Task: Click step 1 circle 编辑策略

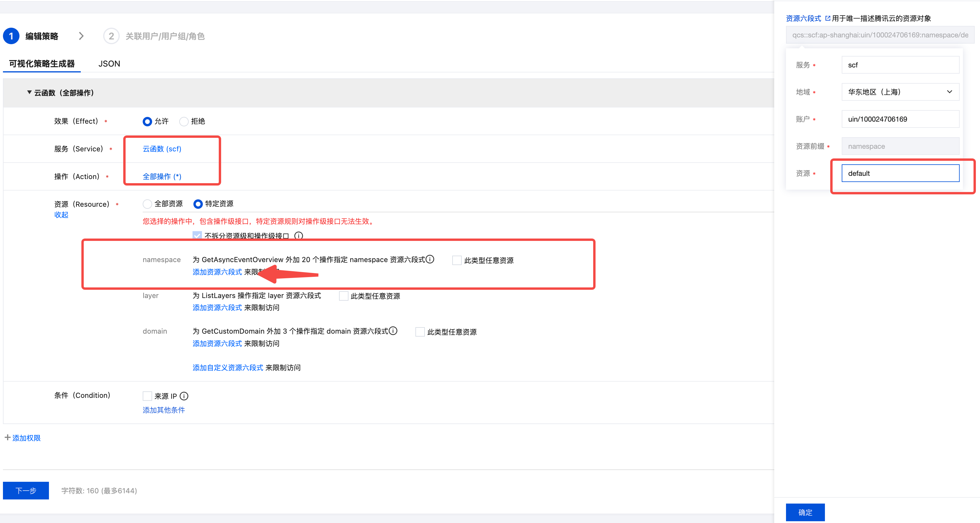Action: point(11,36)
